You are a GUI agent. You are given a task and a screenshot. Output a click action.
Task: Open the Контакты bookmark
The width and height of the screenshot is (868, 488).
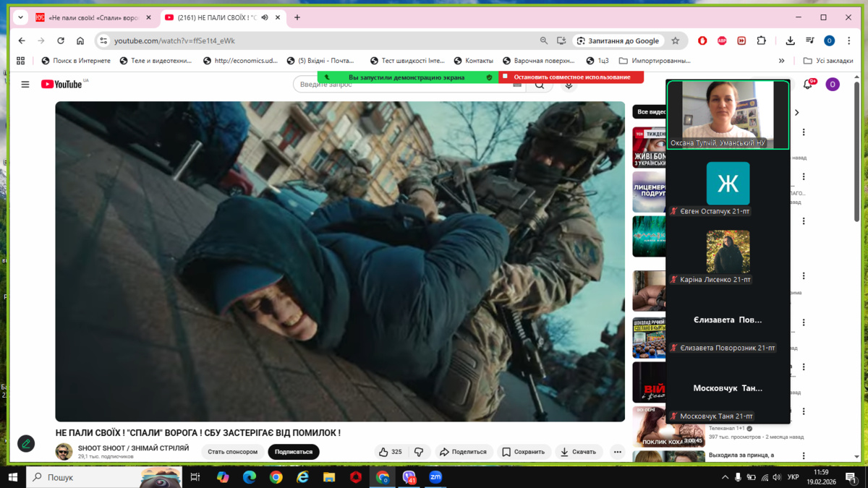point(473,61)
